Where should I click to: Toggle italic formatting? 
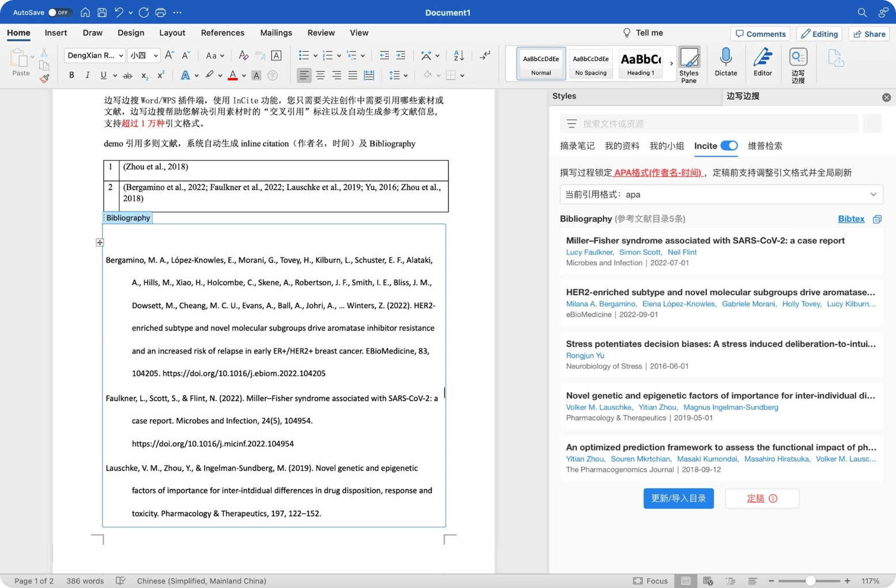(x=88, y=76)
